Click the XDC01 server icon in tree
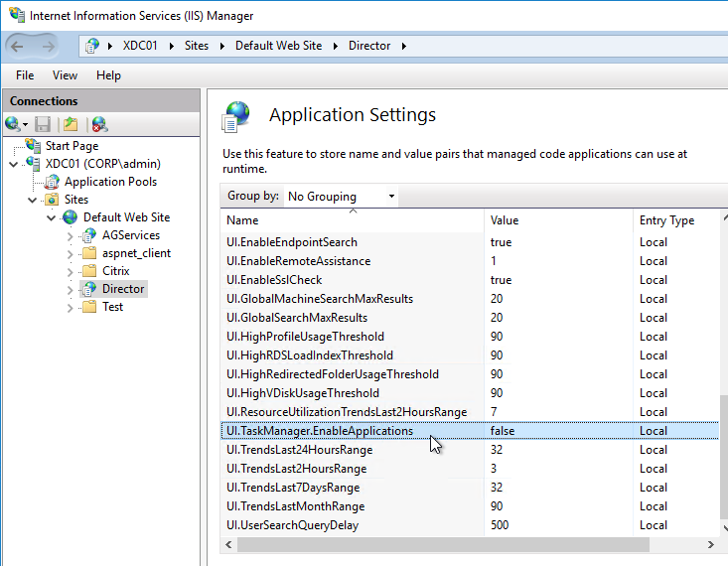Image resolution: width=728 pixels, height=566 pixels. 33,164
